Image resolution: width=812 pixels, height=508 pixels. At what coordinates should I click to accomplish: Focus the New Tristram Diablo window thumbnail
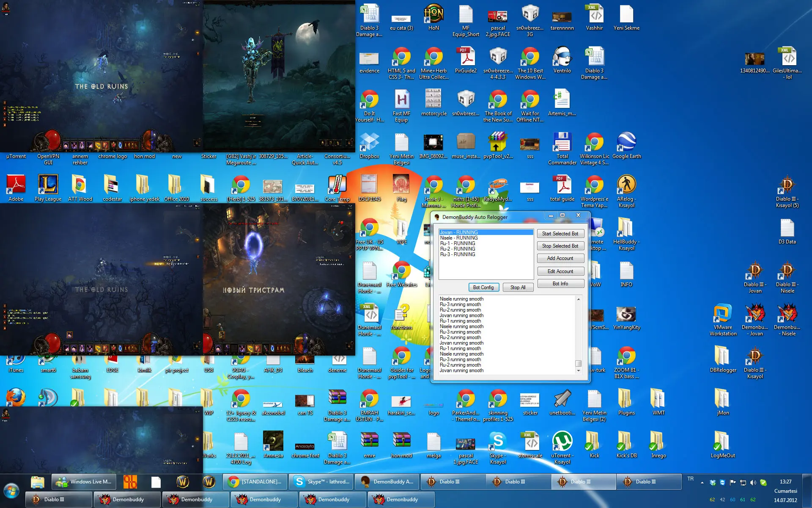point(279,279)
